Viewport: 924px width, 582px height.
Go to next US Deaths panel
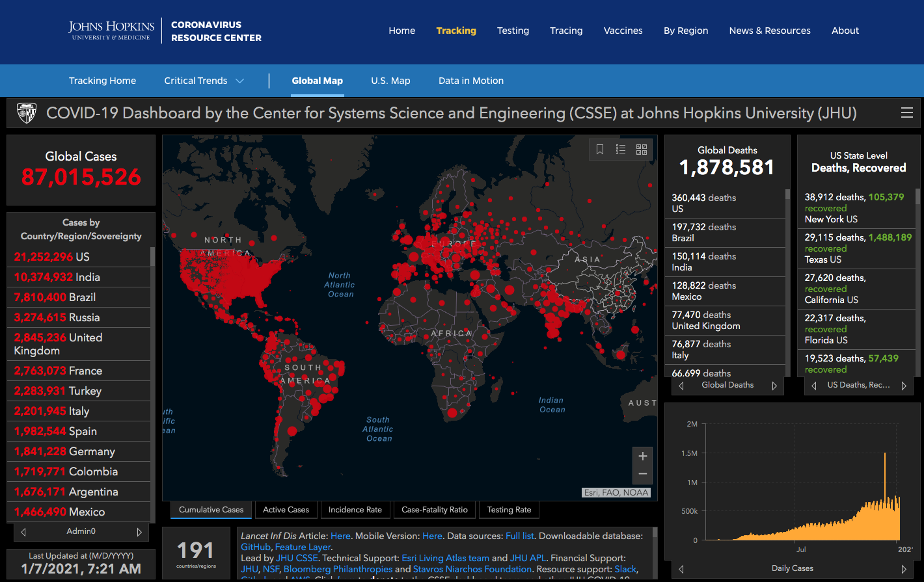point(904,386)
